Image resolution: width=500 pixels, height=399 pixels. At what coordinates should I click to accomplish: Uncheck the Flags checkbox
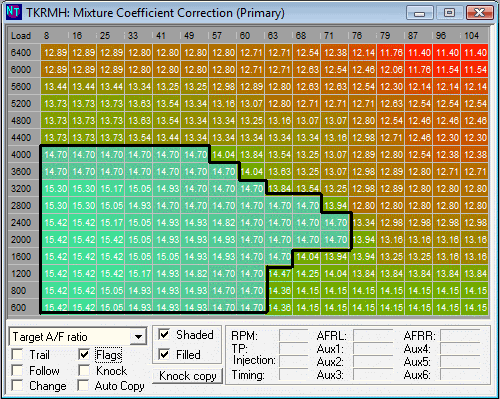point(84,354)
